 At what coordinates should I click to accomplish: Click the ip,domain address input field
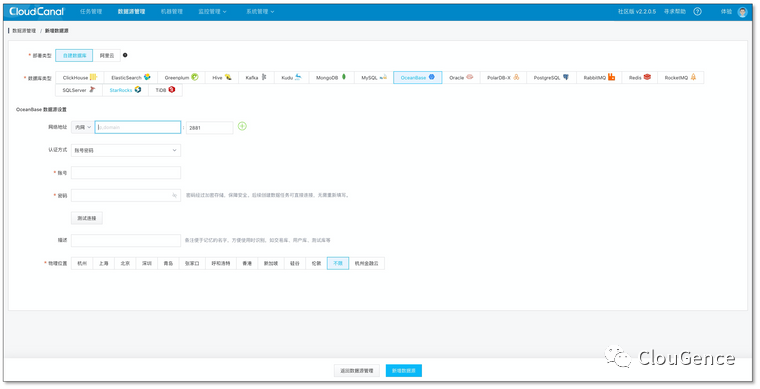(x=138, y=127)
